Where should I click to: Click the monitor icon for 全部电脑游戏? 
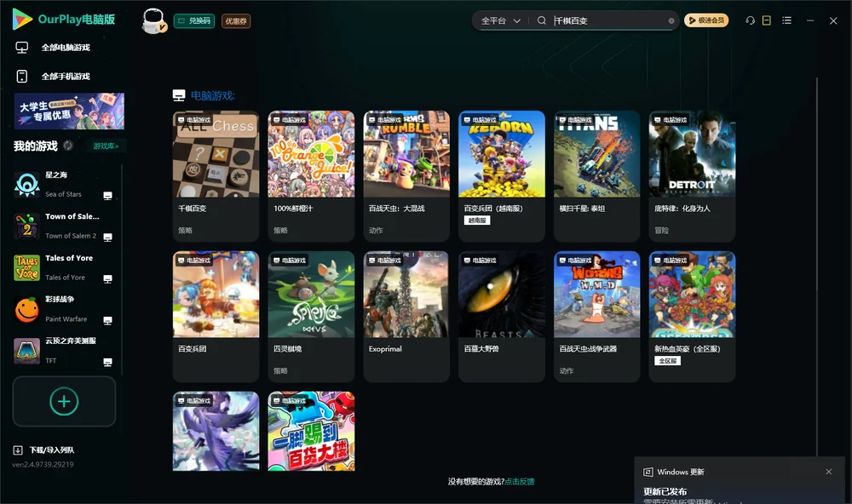tap(22, 48)
